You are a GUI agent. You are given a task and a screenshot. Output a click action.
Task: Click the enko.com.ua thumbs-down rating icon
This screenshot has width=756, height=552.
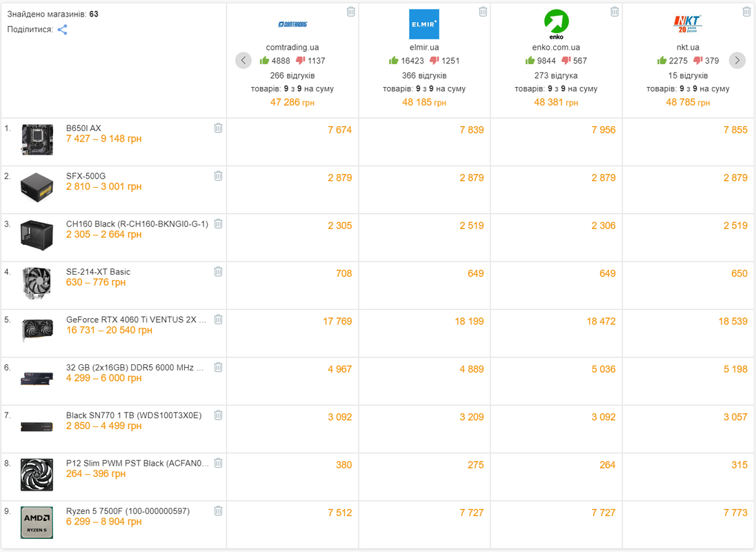coord(566,61)
